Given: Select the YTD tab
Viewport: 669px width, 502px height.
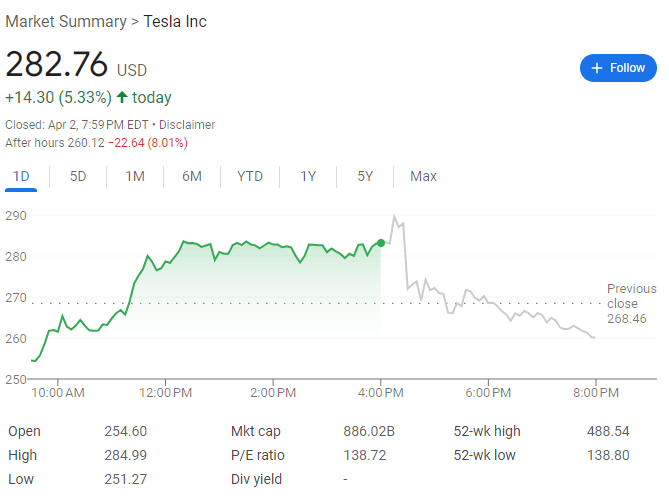Looking at the screenshot, I should (250, 176).
